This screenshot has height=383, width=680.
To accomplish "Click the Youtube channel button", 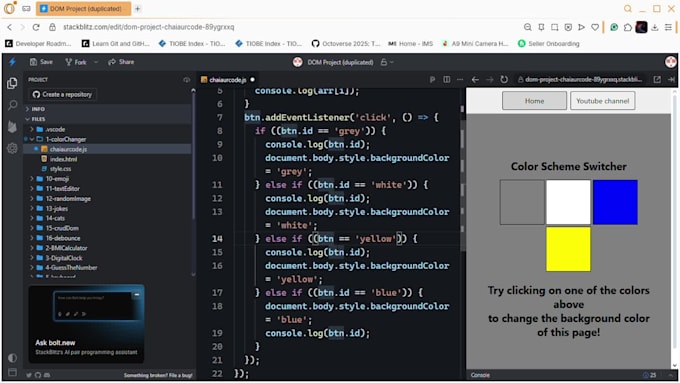I will (x=602, y=101).
